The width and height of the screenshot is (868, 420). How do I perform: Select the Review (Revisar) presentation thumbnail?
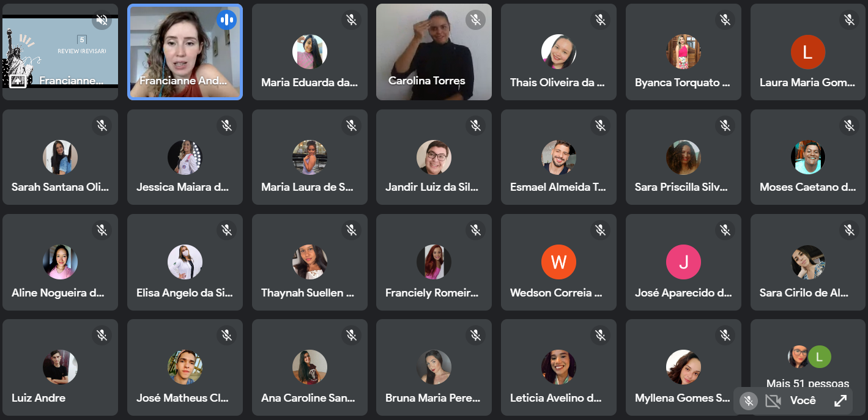(60, 52)
